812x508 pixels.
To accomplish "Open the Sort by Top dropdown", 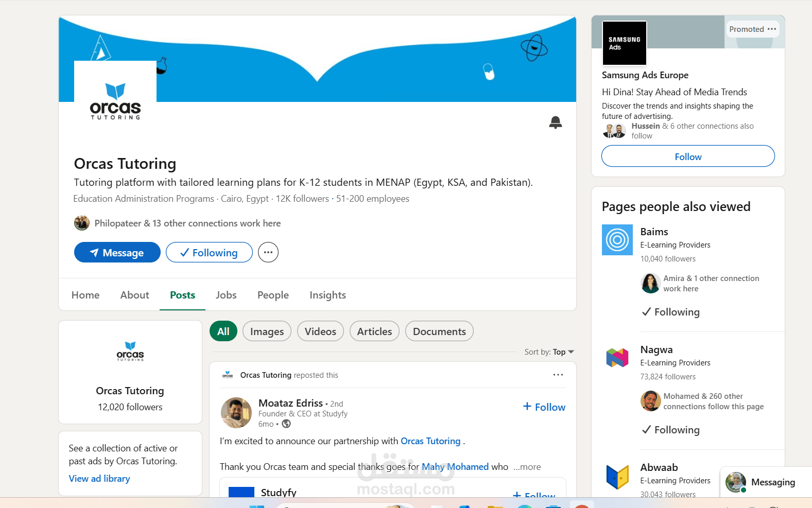I will coord(549,352).
